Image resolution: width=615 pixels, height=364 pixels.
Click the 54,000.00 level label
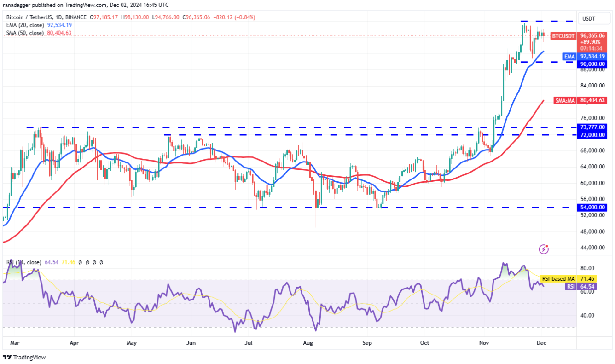tap(592, 208)
